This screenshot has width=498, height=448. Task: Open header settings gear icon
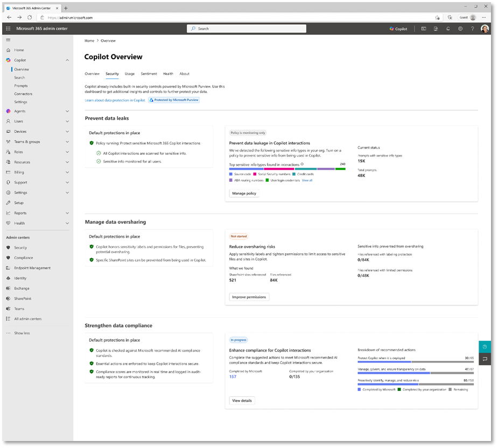pos(460,29)
